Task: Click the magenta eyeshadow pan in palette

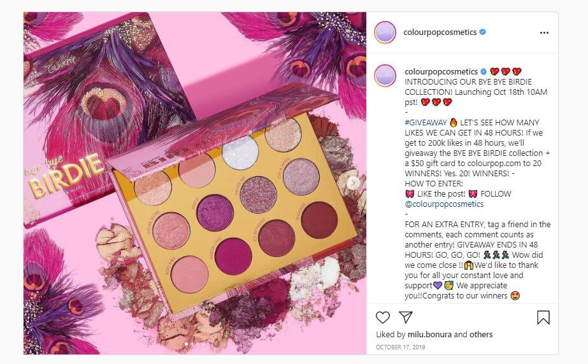Action: 233,256
